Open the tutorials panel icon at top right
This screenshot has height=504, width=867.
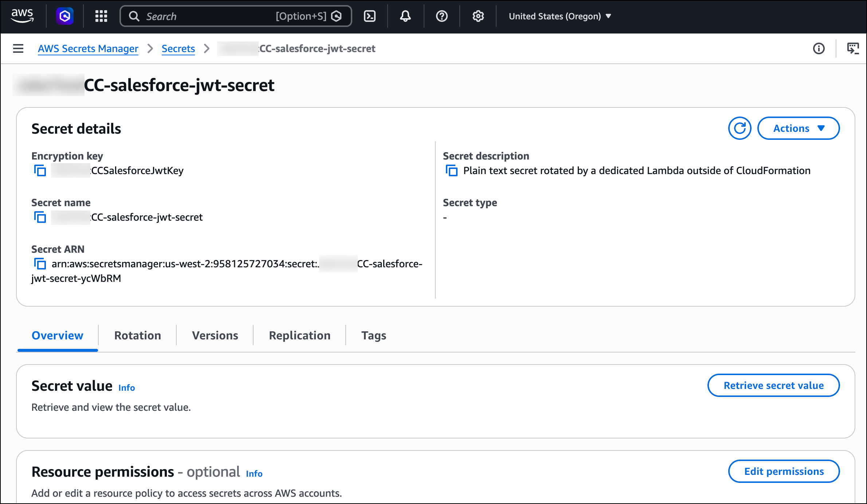coord(853,48)
